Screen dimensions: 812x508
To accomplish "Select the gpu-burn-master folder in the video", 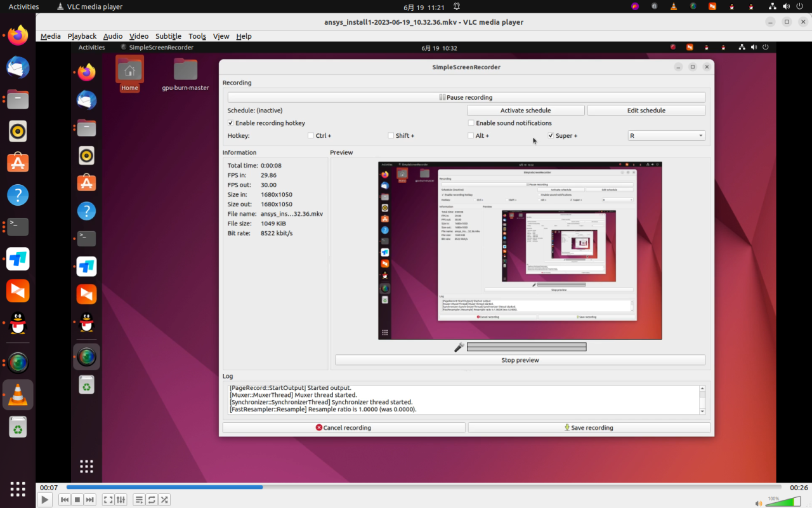I will [185, 75].
